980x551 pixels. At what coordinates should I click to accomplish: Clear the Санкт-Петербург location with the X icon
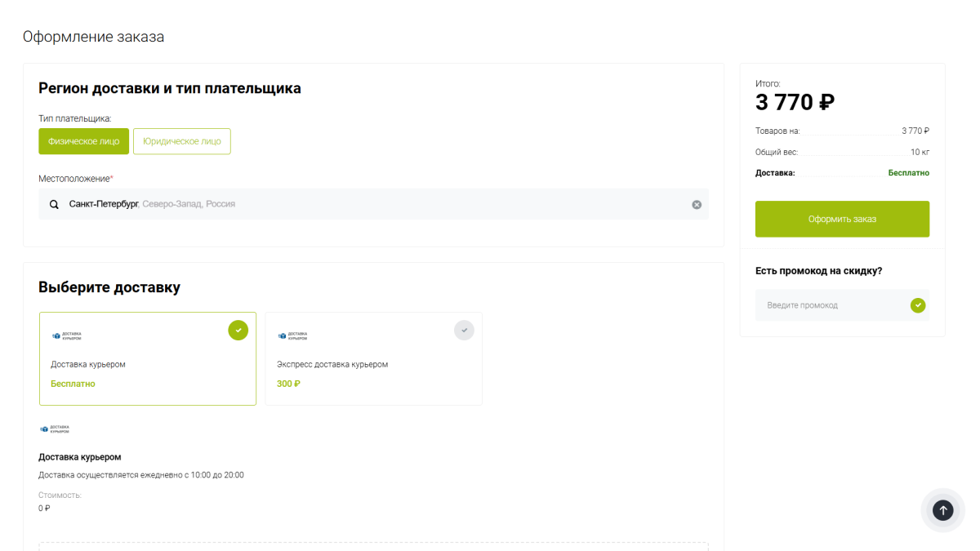[x=697, y=204]
